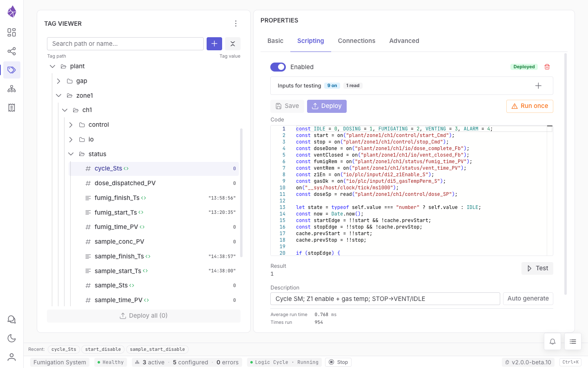Expand the control folder
Screen dimensions: 588x368
71,125
